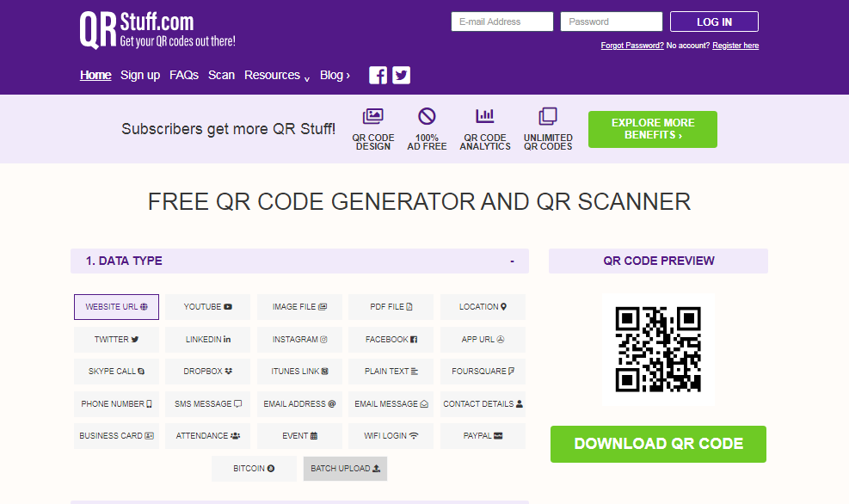Viewport: 849px width, 504px height.
Task: Select Instagram data type
Action: click(299, 340)
